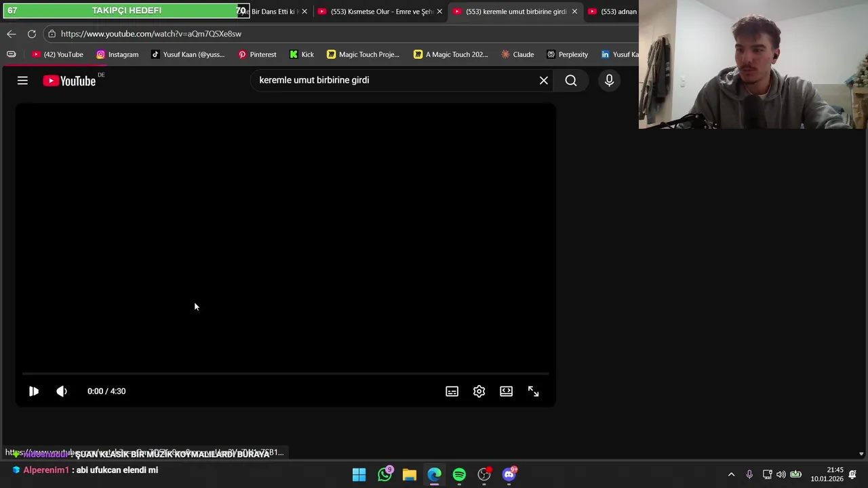Toggle subtitles in the video player
The image size is (868, 488).
tap(452, 391)
